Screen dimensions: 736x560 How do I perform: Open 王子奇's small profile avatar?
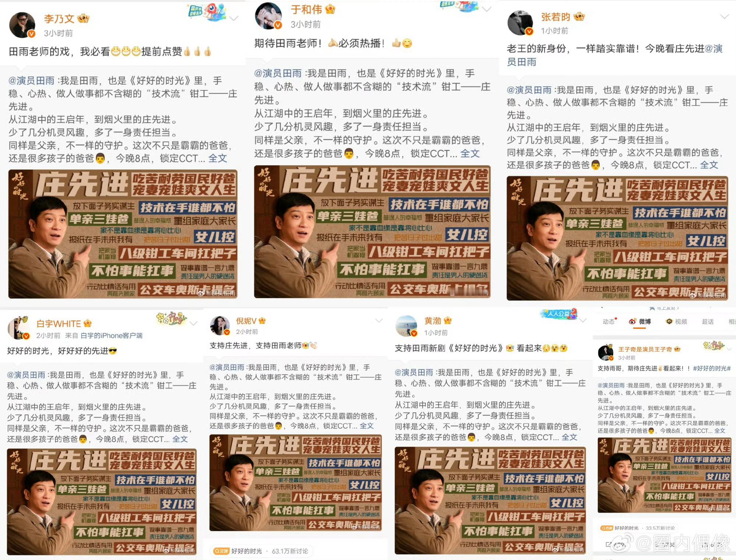click(x=606, y=352)
